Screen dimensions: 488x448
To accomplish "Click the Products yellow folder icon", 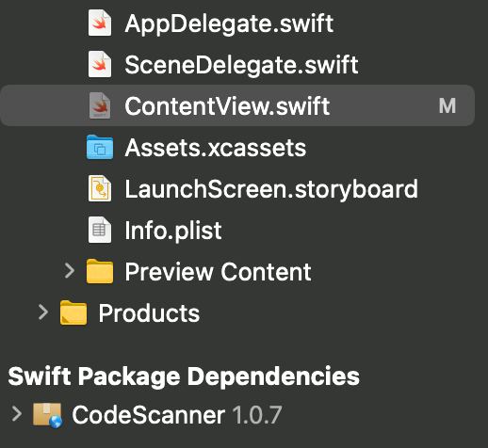I will pos(73,312).
